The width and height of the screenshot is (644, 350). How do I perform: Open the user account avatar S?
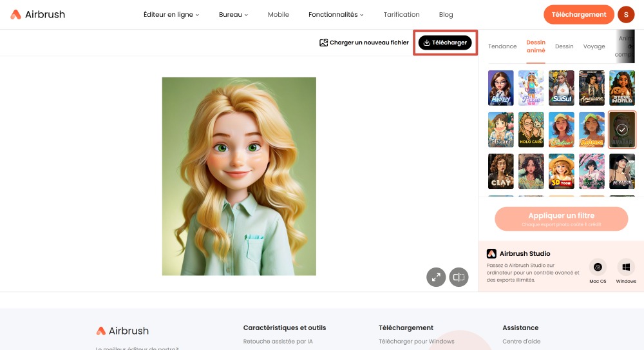[x=626, y=14]
